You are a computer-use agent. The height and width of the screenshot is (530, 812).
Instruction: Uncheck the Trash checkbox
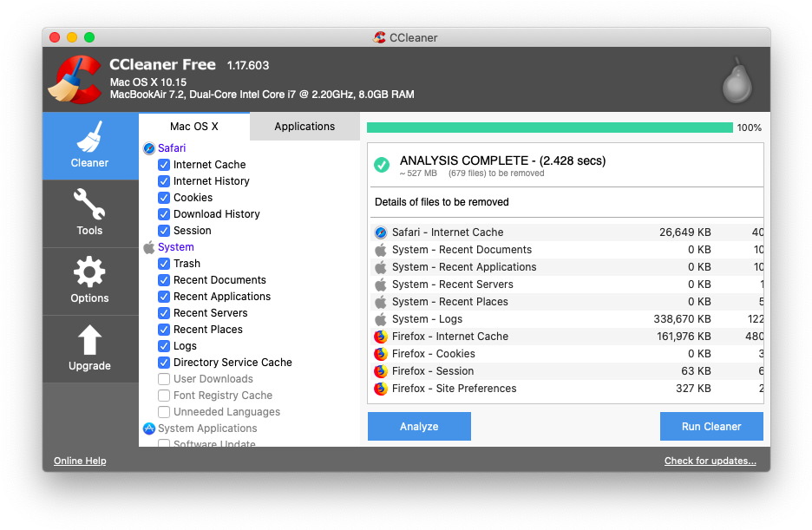tap(164, 264)
